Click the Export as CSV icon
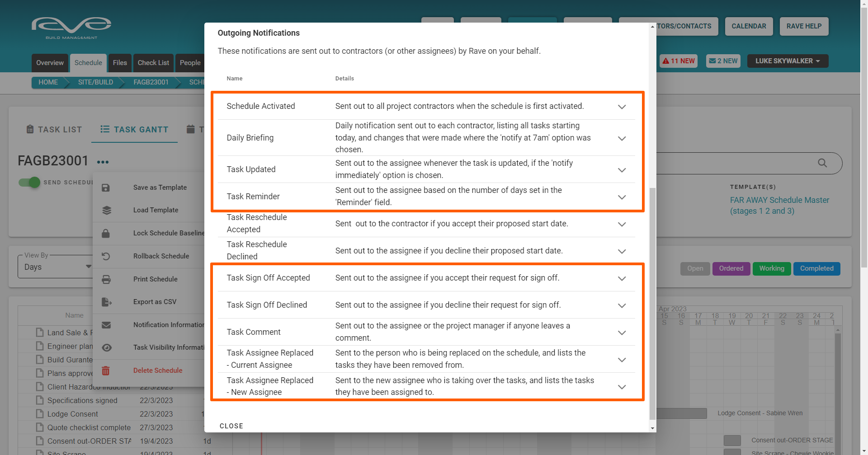868x455 pixels. pyautogui.click(x=106, y=302)
